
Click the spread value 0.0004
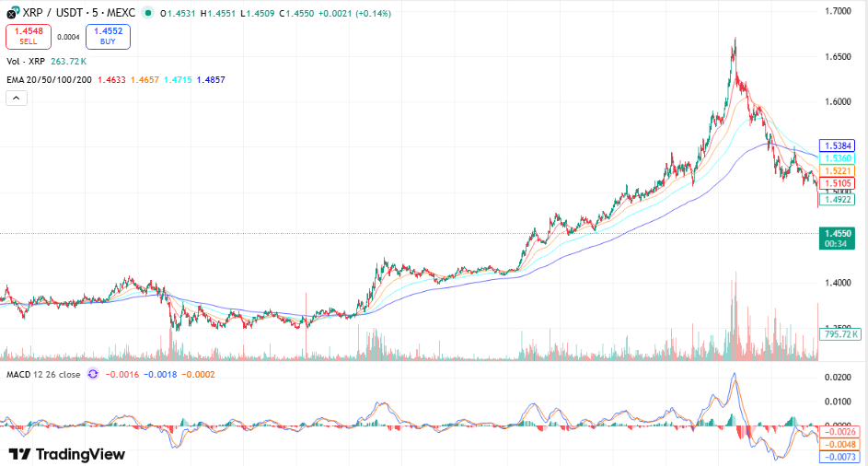click(x=69, y=37)
